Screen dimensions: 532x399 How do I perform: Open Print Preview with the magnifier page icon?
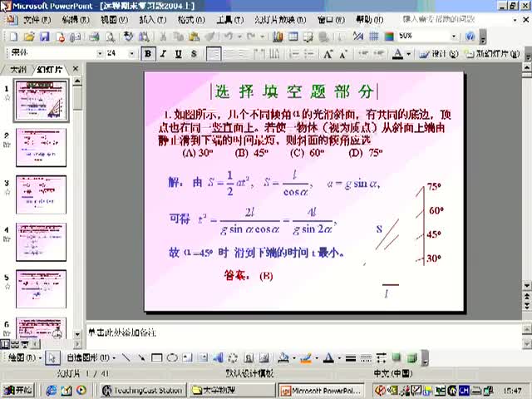tap(110, 37)
